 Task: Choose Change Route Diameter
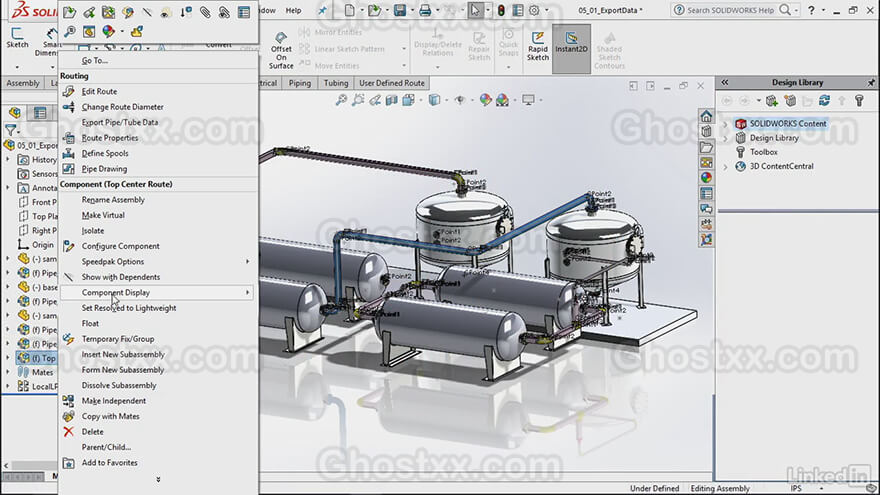[122, 107]
